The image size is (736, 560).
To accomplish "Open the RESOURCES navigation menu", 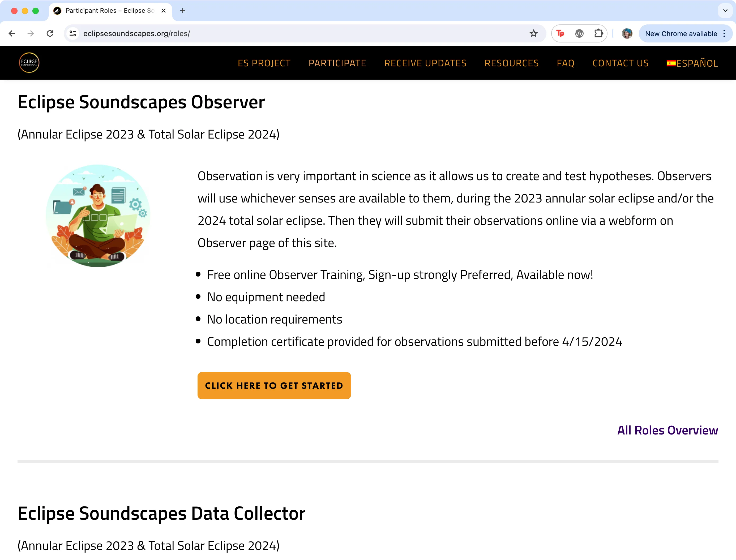I will coord(511,63).
